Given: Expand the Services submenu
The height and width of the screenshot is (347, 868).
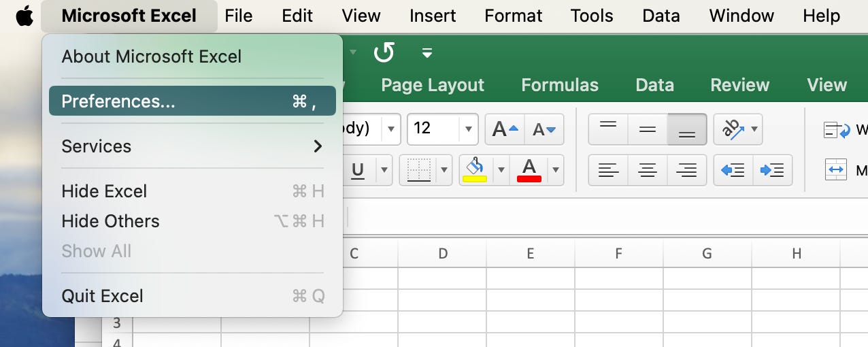Looking at the screenshot, I should pyautogui.click(x=193, y=146).
